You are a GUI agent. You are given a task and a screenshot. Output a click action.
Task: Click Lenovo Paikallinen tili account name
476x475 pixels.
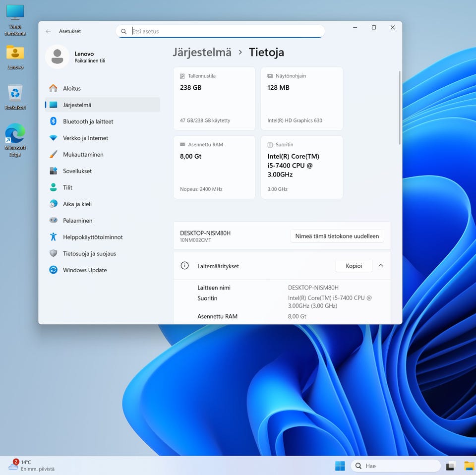click(90, 57)
